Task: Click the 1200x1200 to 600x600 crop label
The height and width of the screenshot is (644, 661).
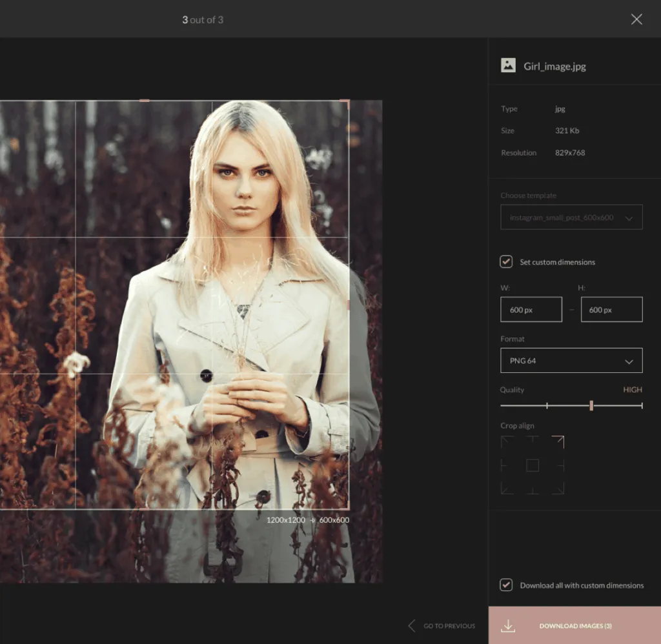Action: [x=308, y=520]
